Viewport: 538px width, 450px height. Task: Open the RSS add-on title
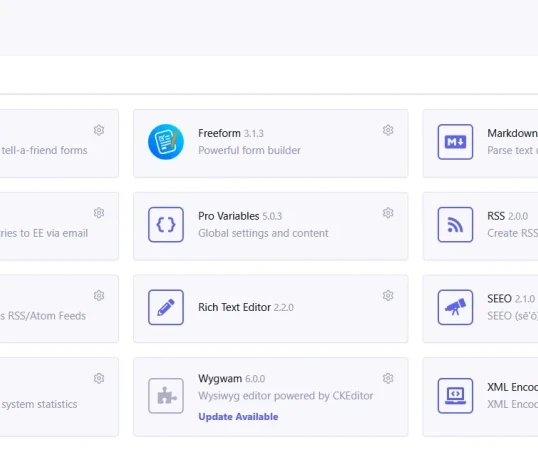pyautogui.click(x=496, y=216)
